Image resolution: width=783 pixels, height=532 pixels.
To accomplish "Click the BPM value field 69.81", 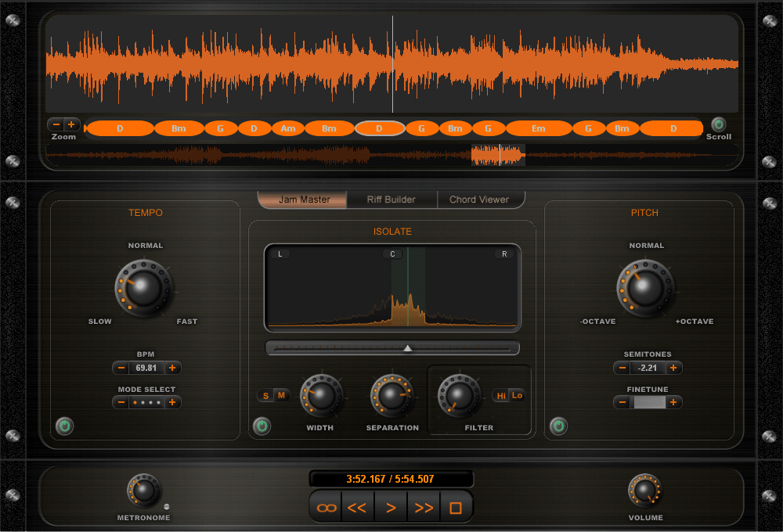I will (146, 368).
